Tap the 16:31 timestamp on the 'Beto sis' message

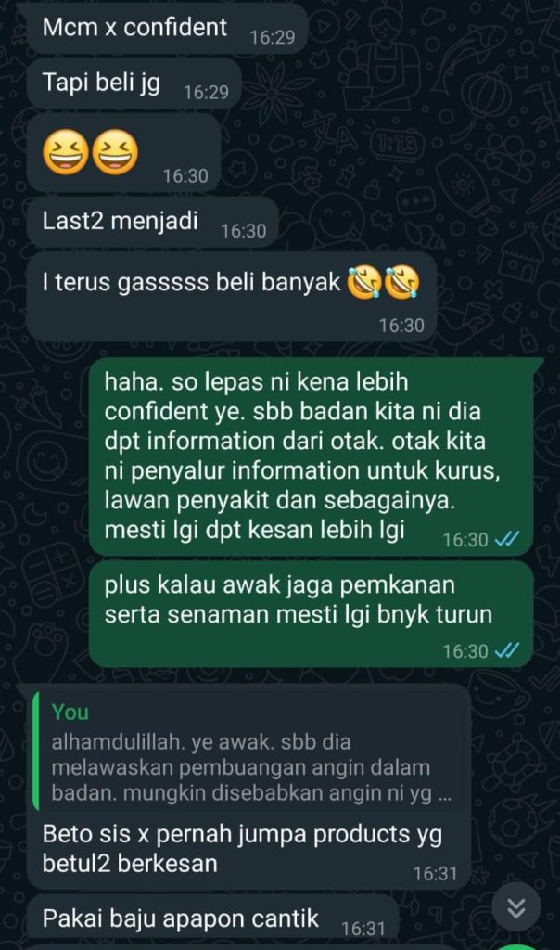click(435, 873)
